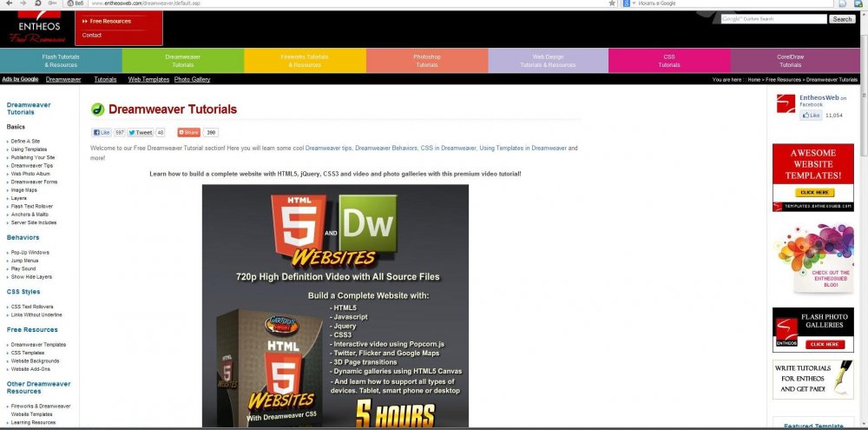Image resolution: width=868 pixels, height=430 pixels.
Task: Open CSS Text Rollovers in sidebar
Action: coord(32,307)
